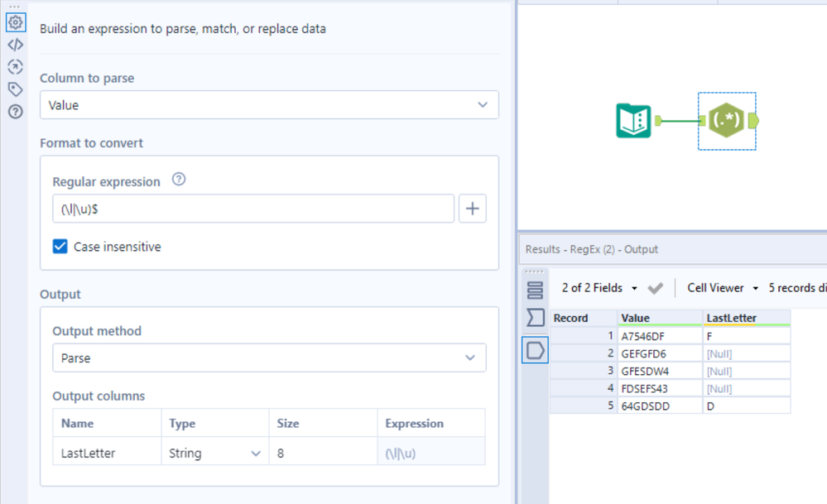Open the Annotation tag icon
The image size is (827, 504).
tap(15, 89)
